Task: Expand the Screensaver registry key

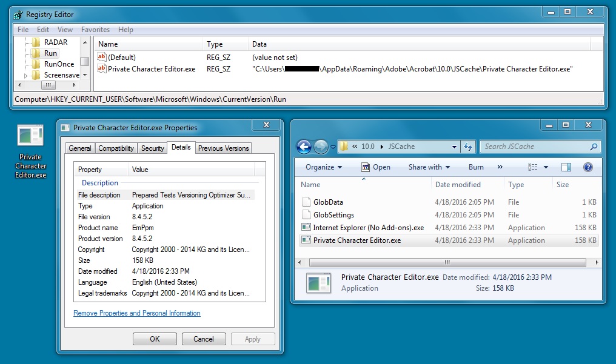Action: tap(25, 76)
